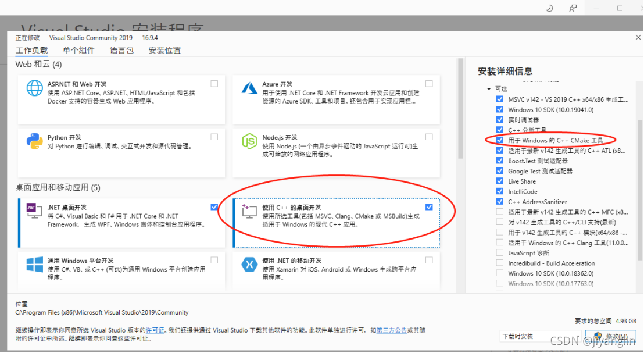Image resolution: width=644 pixels, height=353 pixels.
Task: Click the 要求的总空间 4.93 GB text
Action: pyautogui.click(x=606, y=321)
